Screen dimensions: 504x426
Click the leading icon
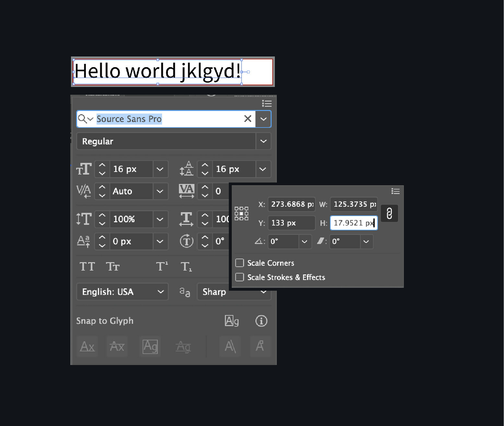pos(186,169)
